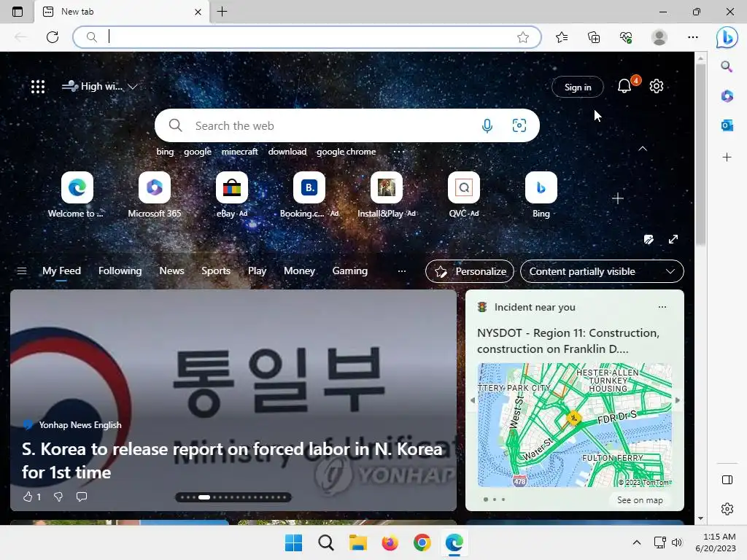Open the Favorites list icon
This screenshot has width=747, height=560.
click(562, 37)
